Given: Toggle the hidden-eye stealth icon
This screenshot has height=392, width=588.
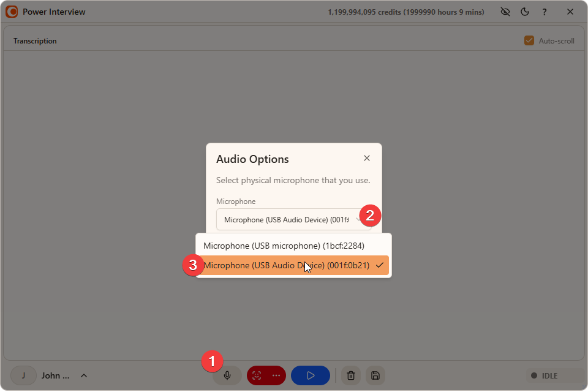Looking at the screenshot, I should click(x=505, y=12).
